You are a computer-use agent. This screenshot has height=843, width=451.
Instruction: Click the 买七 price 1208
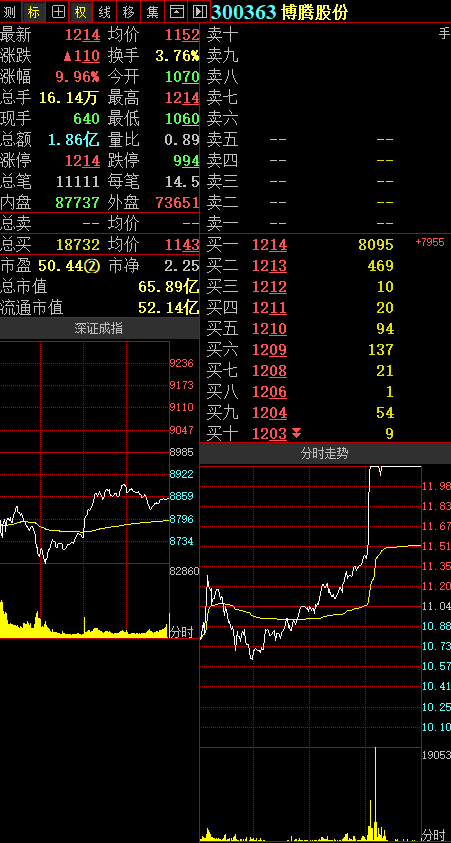click(269, 371)
